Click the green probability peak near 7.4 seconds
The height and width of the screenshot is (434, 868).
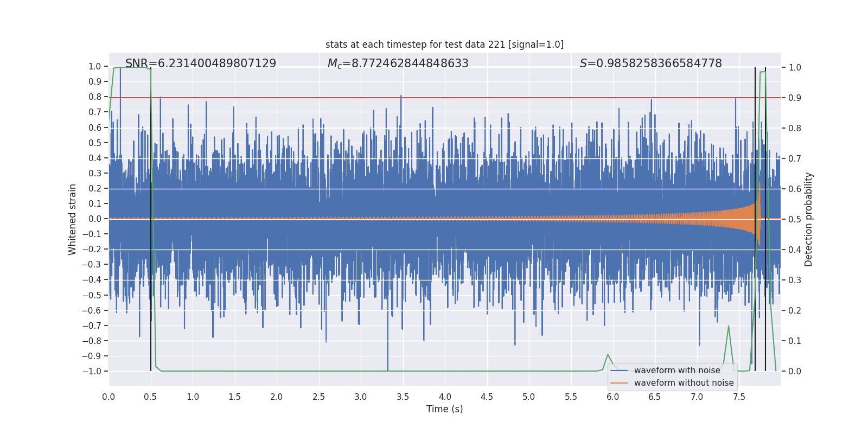point(728,327)
